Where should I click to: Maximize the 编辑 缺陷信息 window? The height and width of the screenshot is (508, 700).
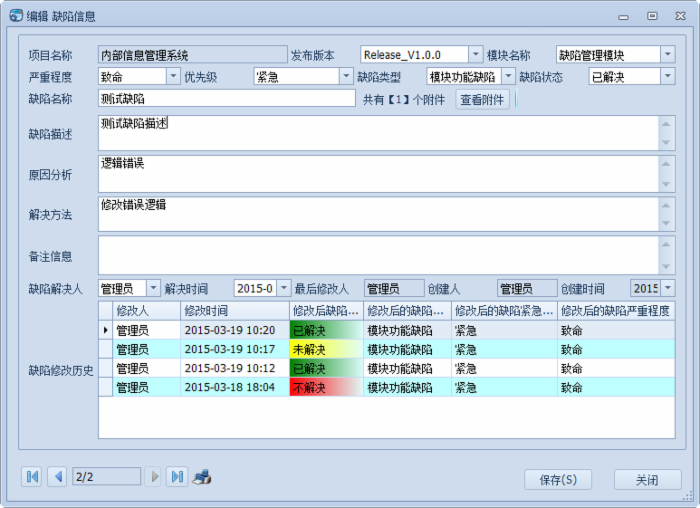coord(652,15)
